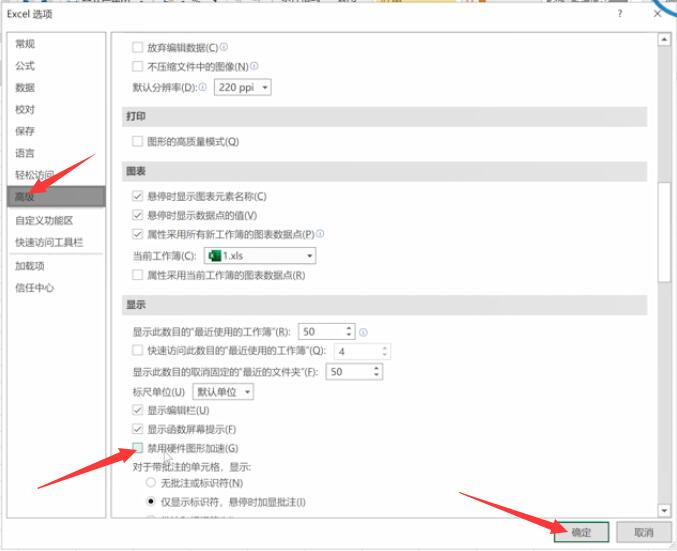Check 不压缩文件中的图像(N) option
Image resolution: width=677 pixels, height=551 pixels.
(x=137, y=66)
